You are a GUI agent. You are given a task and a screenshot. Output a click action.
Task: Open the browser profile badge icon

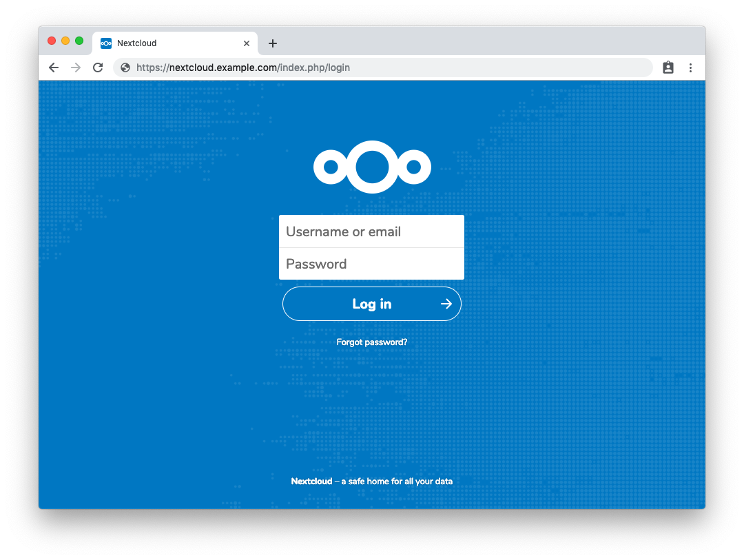tap(668, 68)
